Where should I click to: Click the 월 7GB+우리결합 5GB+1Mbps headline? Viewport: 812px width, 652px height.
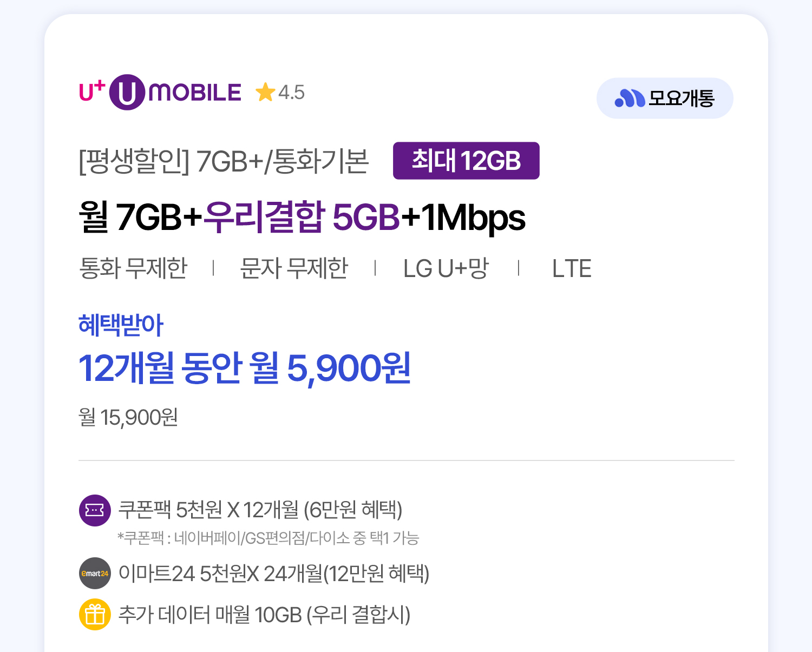coord(302,217)
